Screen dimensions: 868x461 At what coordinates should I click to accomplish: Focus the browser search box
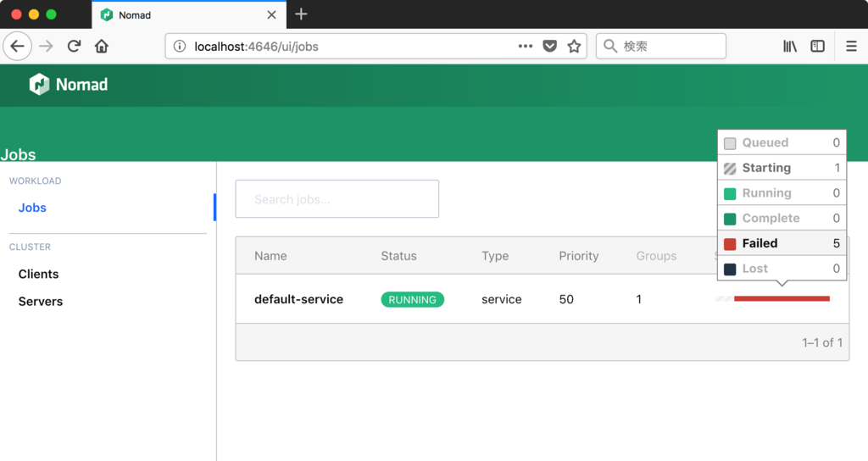pos(661,46)
